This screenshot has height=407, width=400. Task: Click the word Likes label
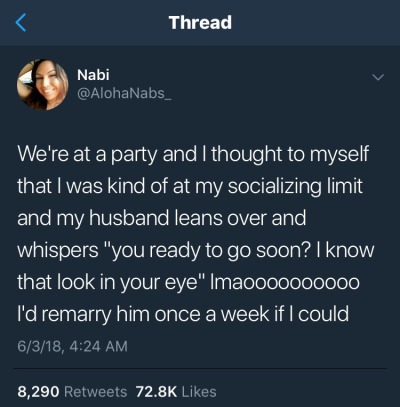(199, 392)
